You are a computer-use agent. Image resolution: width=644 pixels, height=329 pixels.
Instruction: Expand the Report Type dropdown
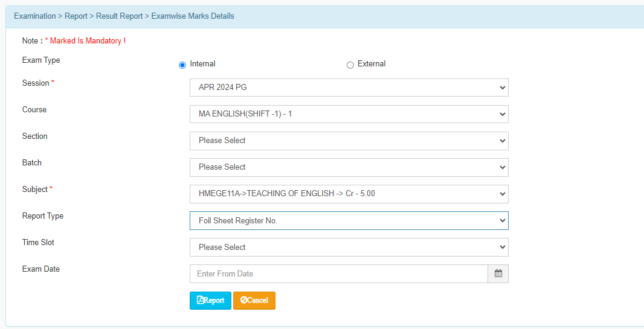tap(349, 220)
